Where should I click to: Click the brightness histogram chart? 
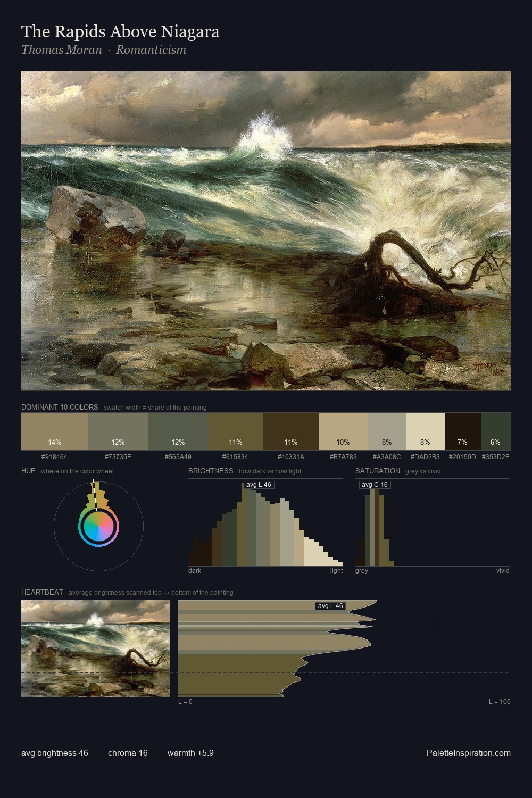point(265,522)
